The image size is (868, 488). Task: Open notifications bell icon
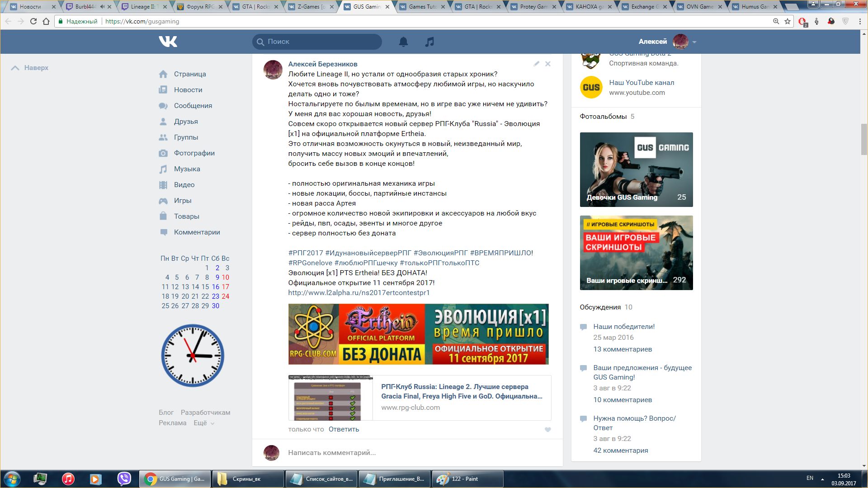(403, 42)
